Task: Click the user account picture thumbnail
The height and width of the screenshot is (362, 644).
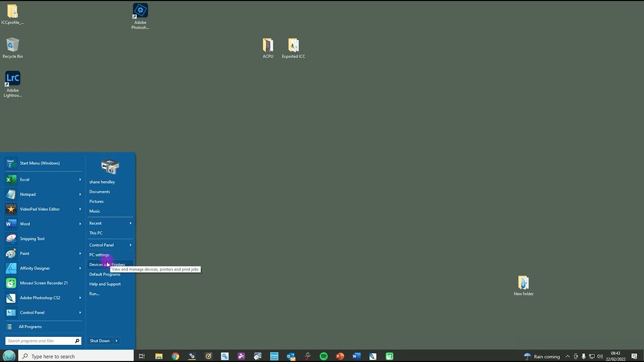Action: point(110,166)
